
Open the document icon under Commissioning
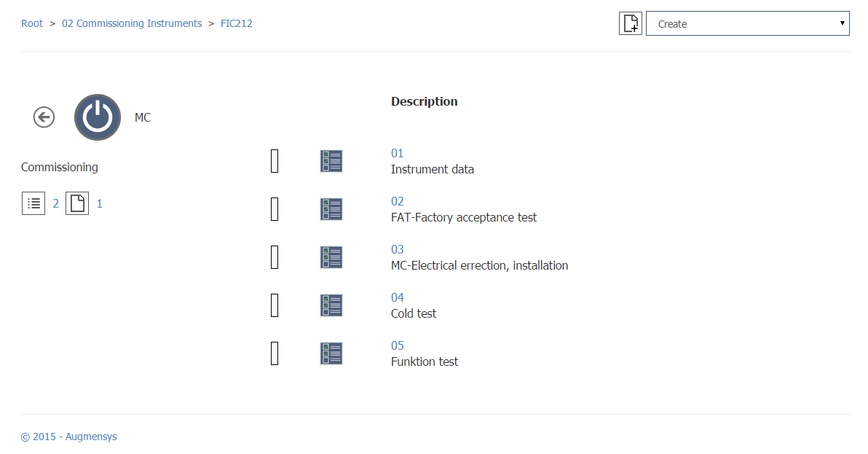pyautogui.click(x=77, y=203)
